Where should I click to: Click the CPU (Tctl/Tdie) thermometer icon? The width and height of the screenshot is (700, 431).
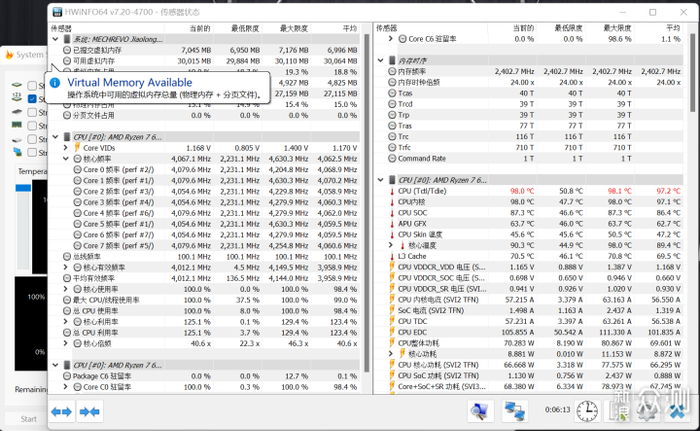(392, 191)
